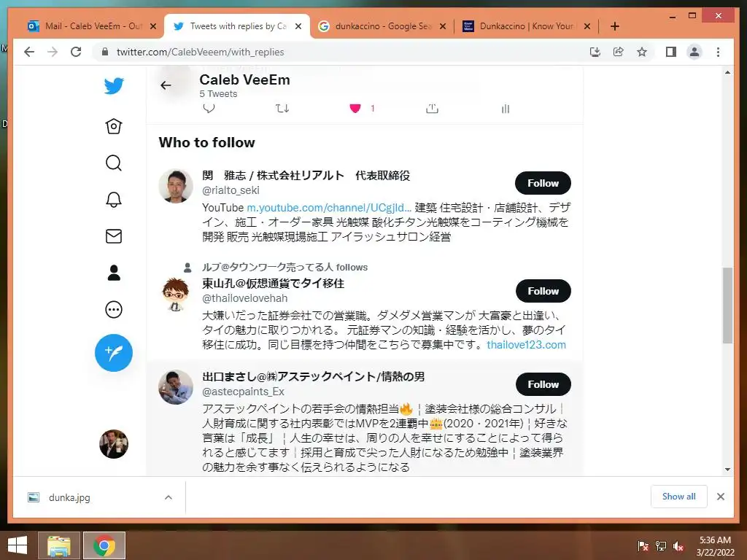This screenshot has width=747, height=560.
Task: Click the reply bubble icon on the tweet
Action: [x=209, y=109]
